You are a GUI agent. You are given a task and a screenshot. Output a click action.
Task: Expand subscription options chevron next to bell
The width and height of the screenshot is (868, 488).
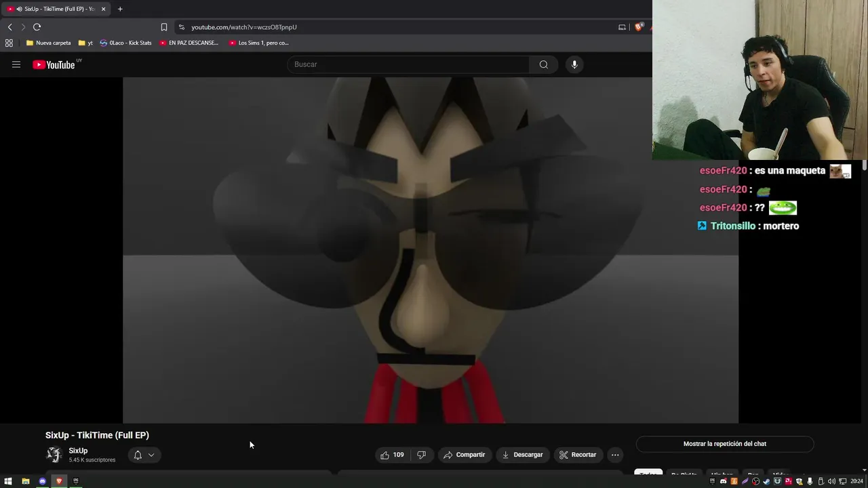[x=151, y=455]
